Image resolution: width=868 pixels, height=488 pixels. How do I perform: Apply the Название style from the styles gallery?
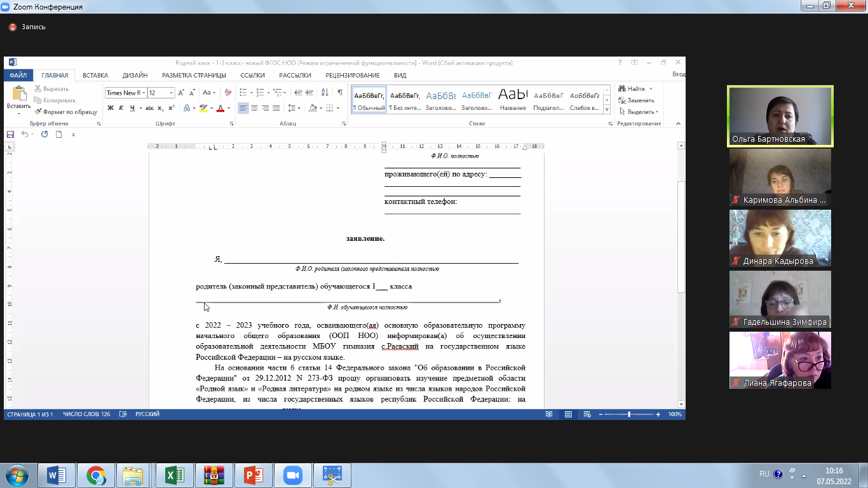pos(513,100)
